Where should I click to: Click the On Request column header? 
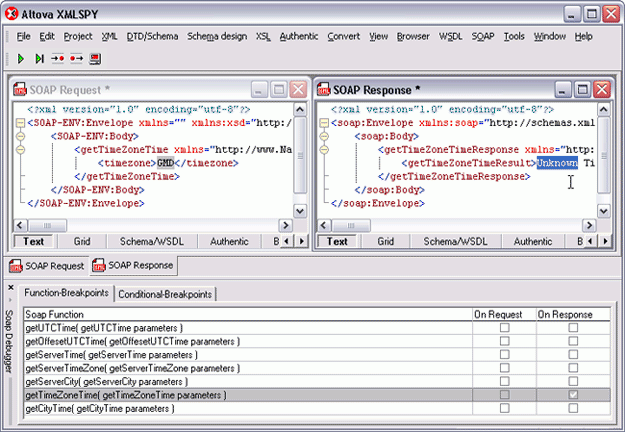pos(504,314)
